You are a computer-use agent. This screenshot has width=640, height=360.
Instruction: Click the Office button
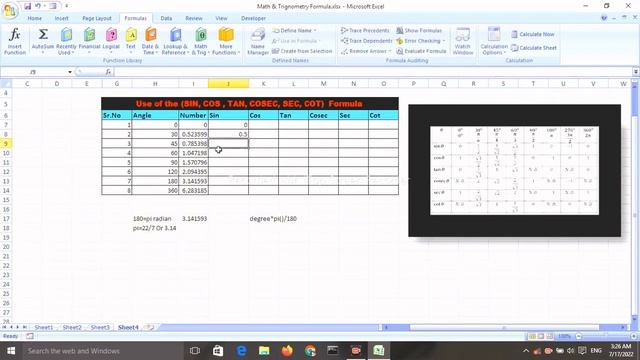[9, 10]
